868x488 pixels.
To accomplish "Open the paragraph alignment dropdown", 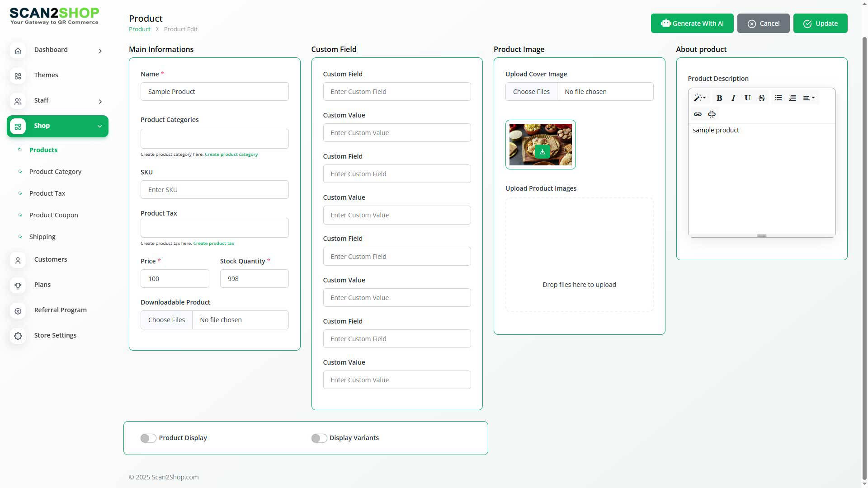I will click(x=809, y=98).
